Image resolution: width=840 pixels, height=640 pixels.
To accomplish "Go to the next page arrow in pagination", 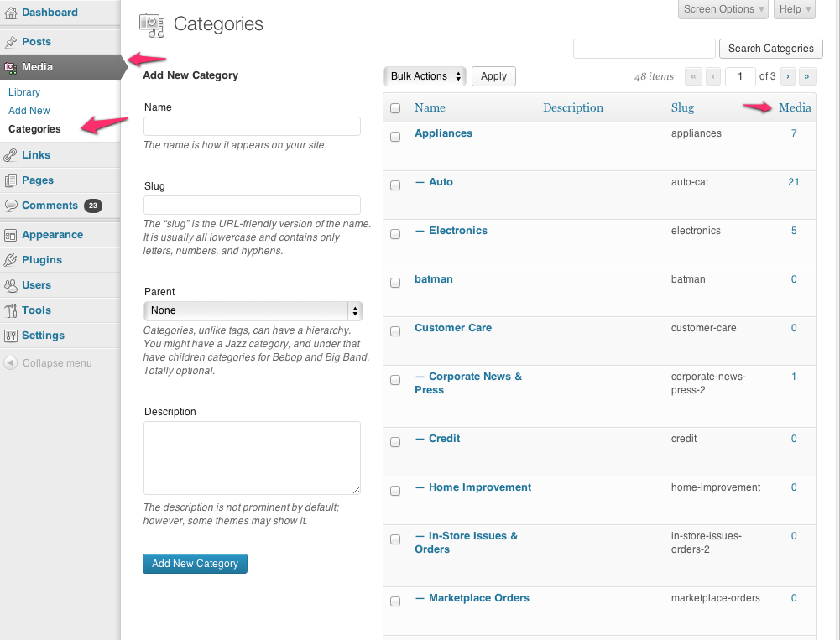I will coord(788,76).
